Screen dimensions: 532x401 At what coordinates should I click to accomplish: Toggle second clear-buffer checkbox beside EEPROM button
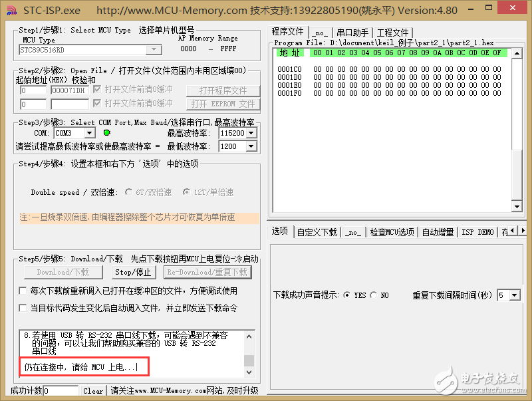click(97, 103)
